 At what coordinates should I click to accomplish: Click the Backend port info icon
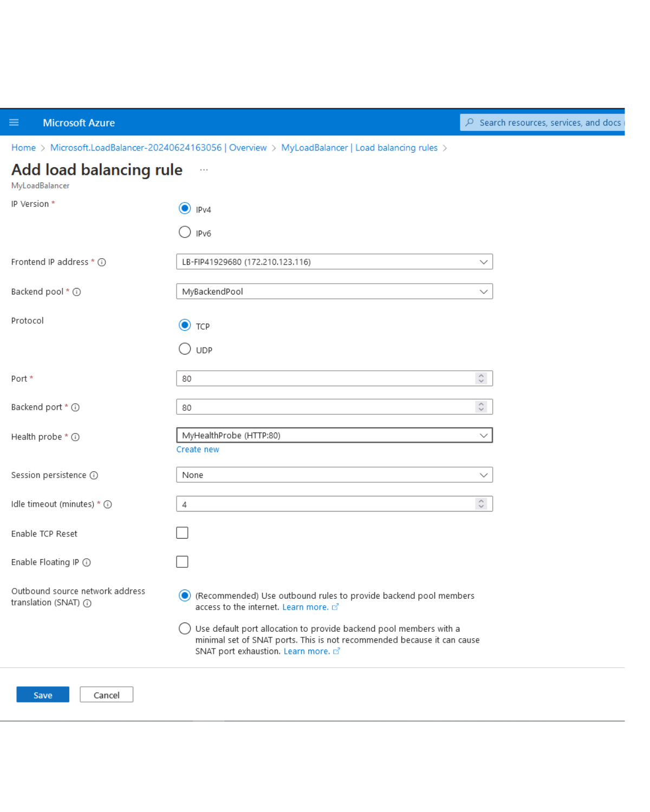(75, 408)
